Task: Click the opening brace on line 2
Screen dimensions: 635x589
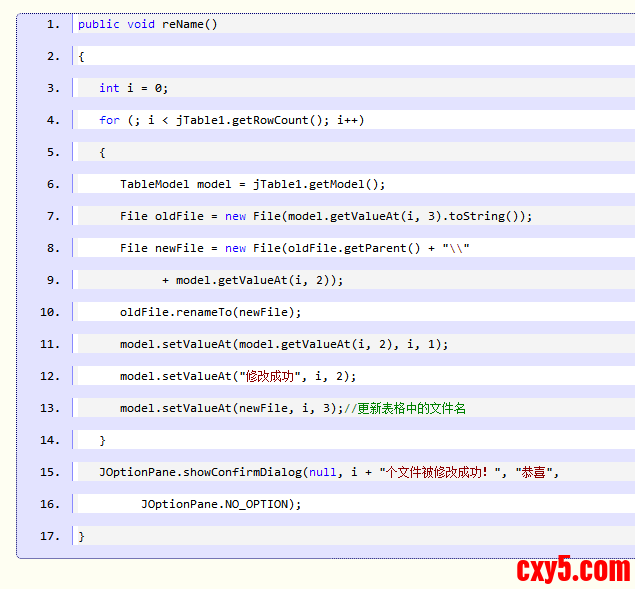Action: (81, 56)
